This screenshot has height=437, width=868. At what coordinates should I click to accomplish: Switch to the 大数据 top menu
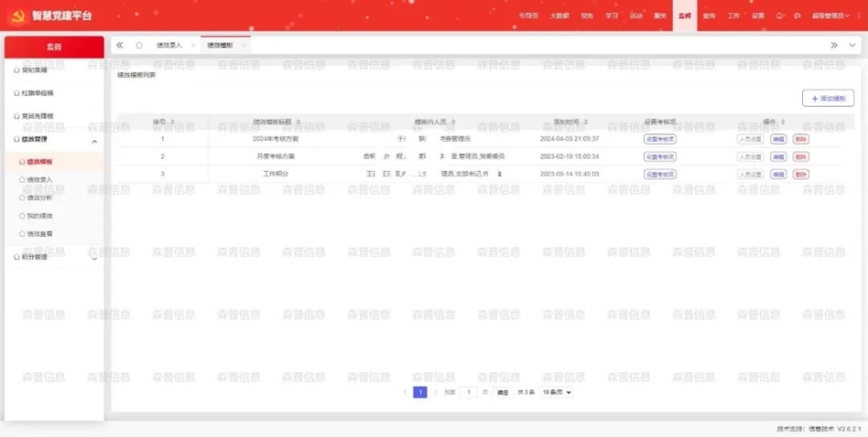pos(559,16)
